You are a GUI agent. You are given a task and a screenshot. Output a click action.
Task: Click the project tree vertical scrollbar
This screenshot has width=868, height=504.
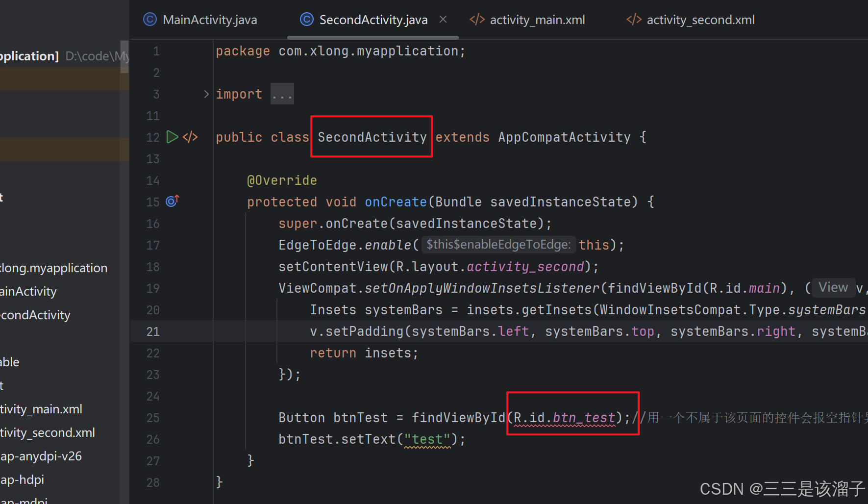coord(124,57)
